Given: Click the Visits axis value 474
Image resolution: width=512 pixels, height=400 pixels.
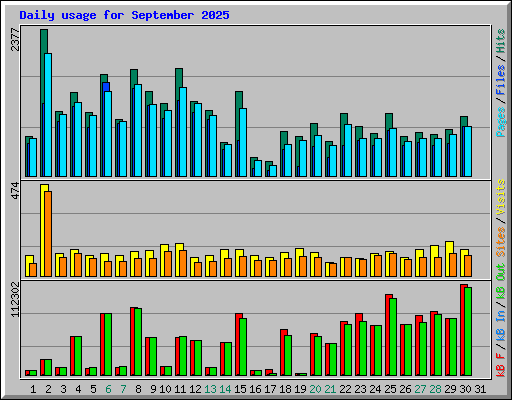Looking at the screenshot, I should click(x=15, y=191).
